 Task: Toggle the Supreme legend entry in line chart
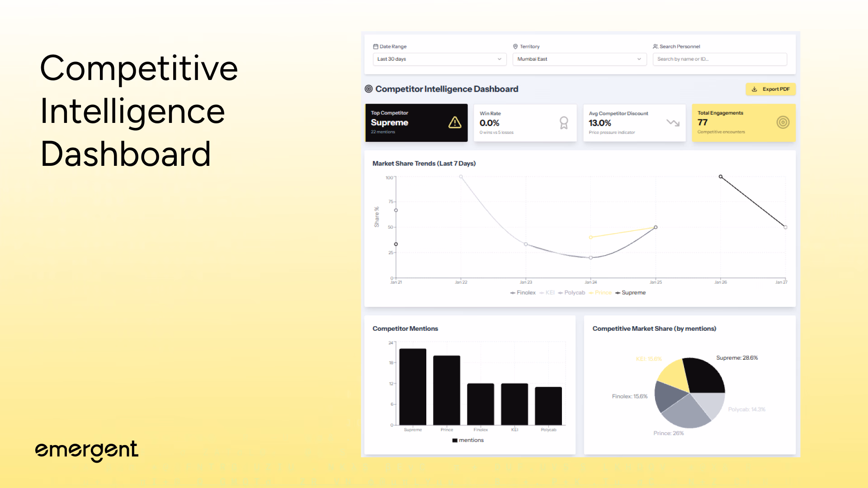(x=631, y=293)
